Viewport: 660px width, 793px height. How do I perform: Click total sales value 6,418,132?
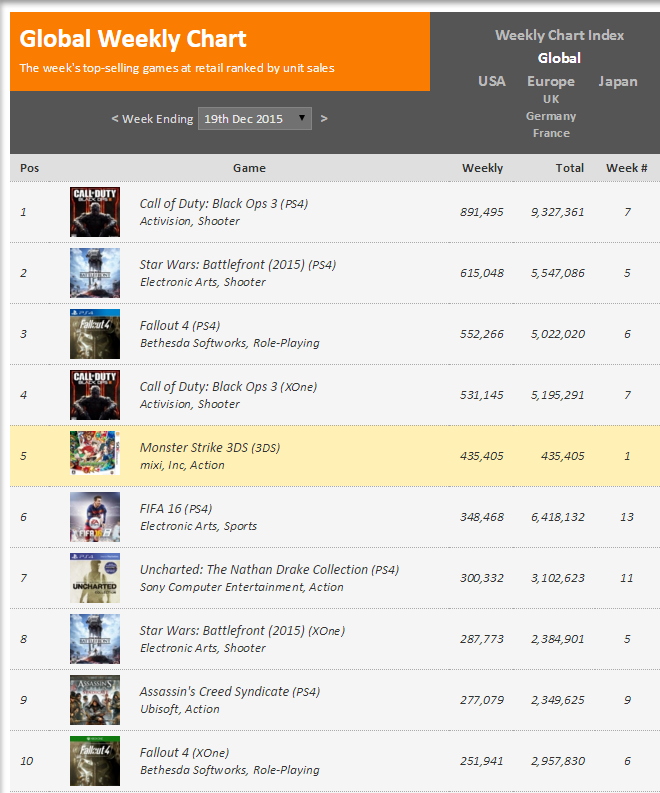557,517
